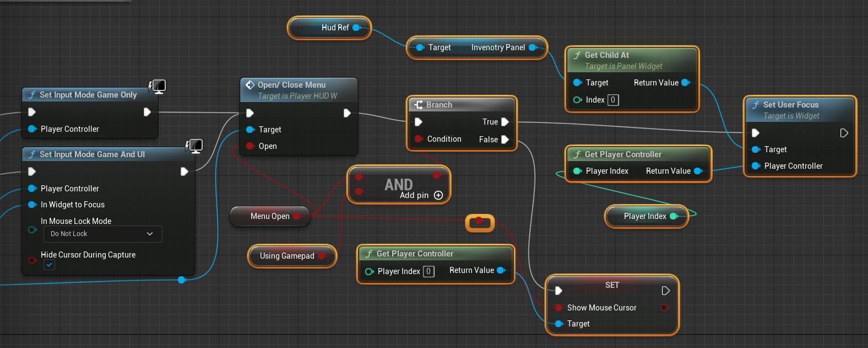Click the In Mouse Lock Mode pin
Screen dimensions: 868x348
32,229
